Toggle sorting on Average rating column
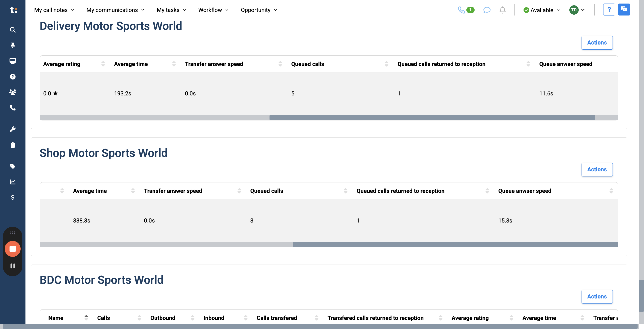The image size is (644, 329). click(x=103, y=64)
